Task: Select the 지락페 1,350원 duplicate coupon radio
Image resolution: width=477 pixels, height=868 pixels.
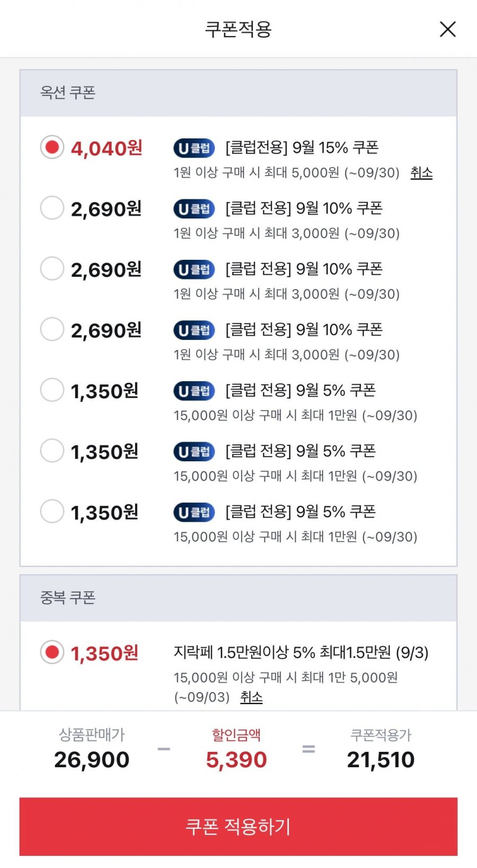Action: [x=52, y=652]
